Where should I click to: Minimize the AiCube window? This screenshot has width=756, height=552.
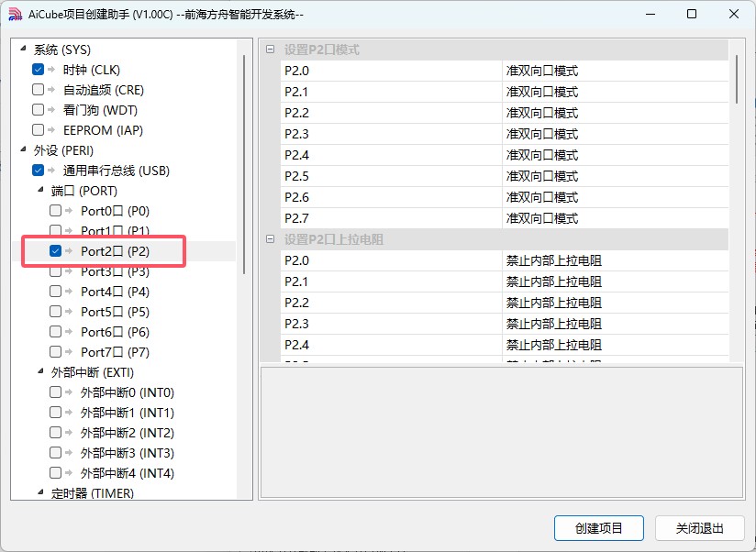tap(650, 14)
